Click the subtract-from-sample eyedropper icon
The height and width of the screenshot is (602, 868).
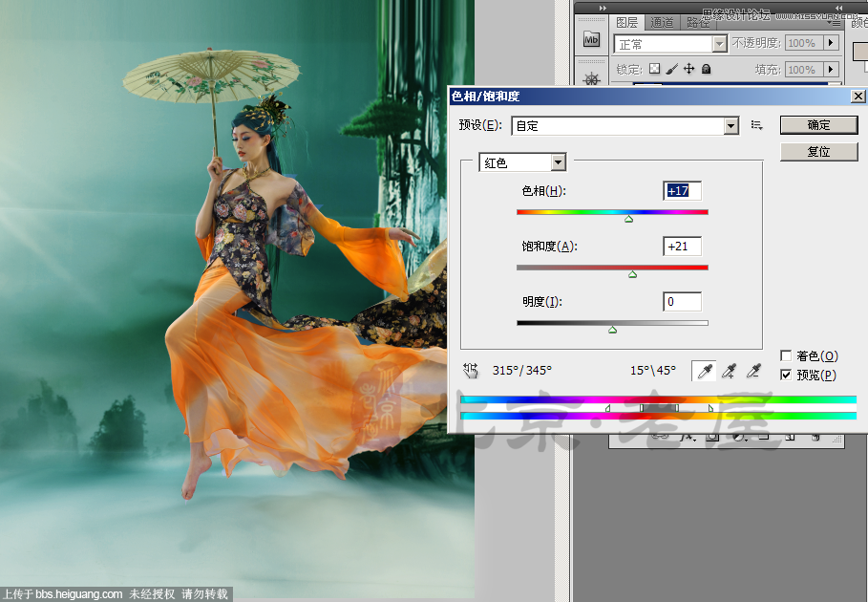[x=753, y=371]
